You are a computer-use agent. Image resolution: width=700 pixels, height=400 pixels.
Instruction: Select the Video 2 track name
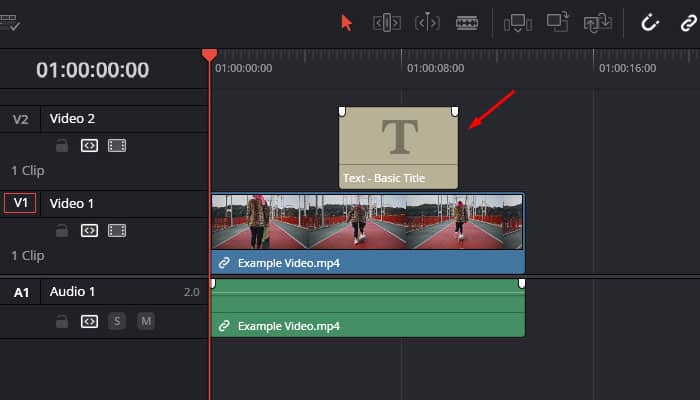(72, 119)
